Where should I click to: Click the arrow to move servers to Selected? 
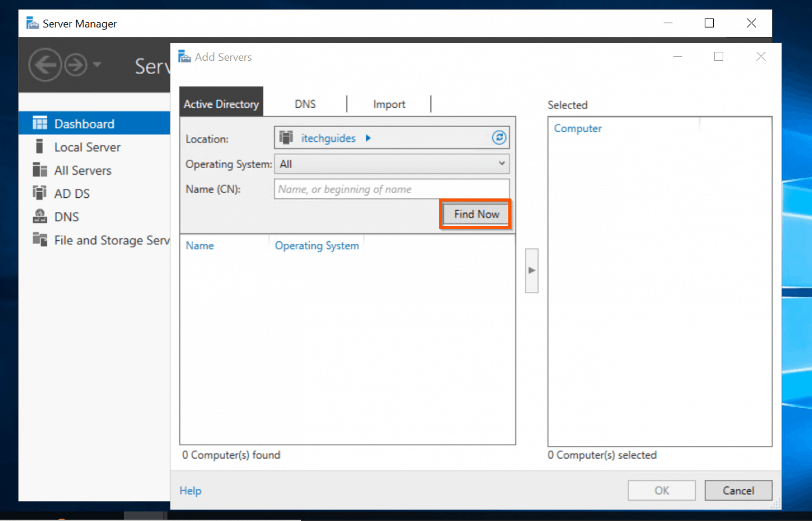[x=531, y=270]
